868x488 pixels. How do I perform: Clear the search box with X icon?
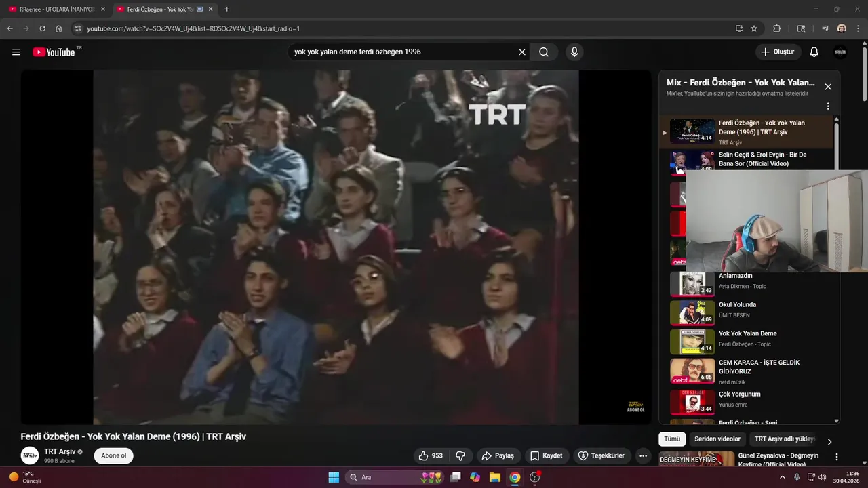click(x=522, y=52)
